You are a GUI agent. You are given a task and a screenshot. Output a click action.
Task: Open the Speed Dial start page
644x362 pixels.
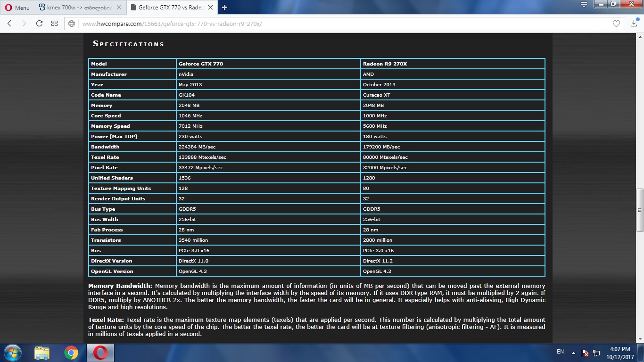[x=54, y=24]
